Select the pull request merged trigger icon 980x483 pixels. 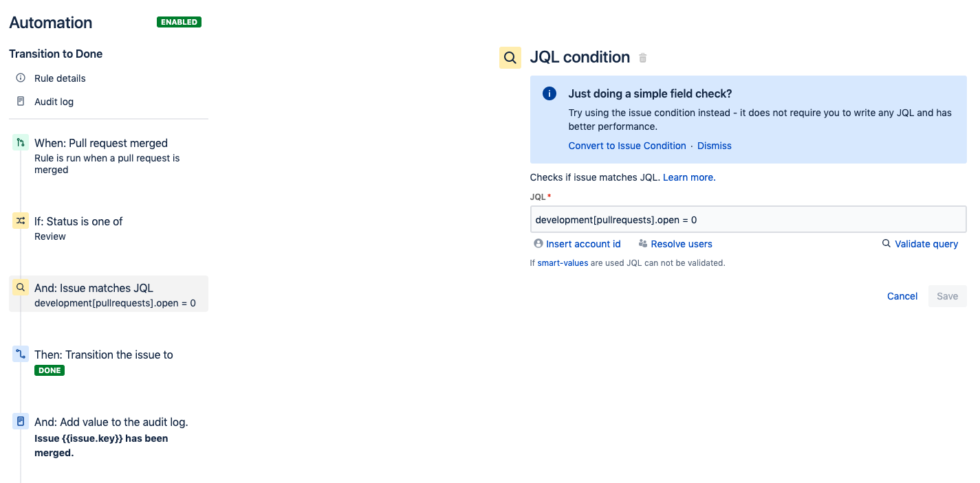pyautogui.click(x=21, y=143)
